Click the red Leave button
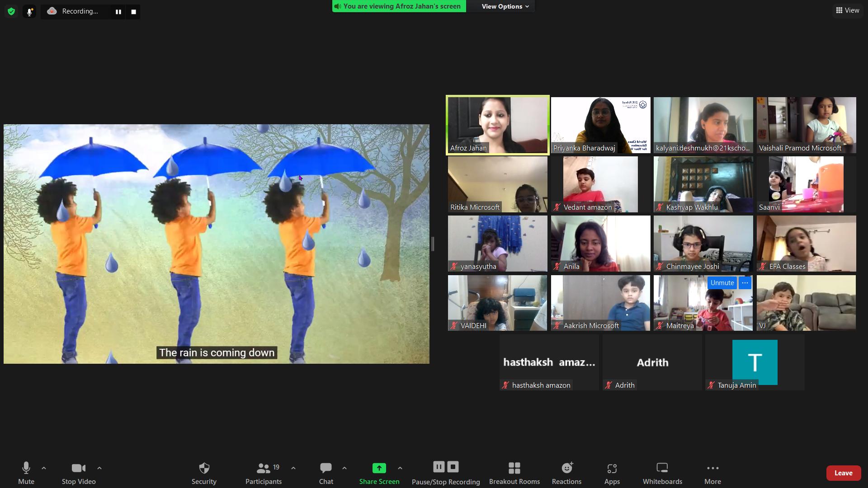 [x=843, y=473]
